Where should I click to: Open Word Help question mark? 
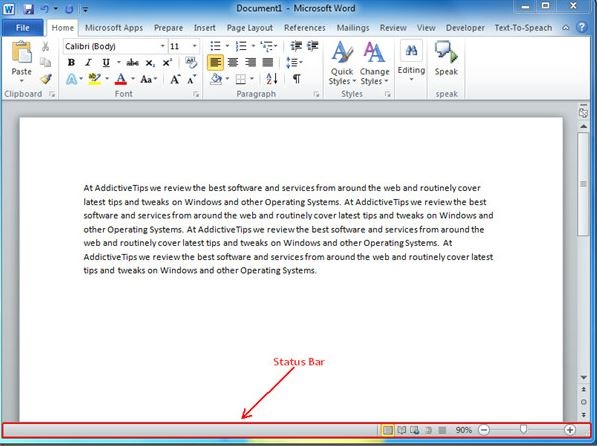[x=582, y=27]
